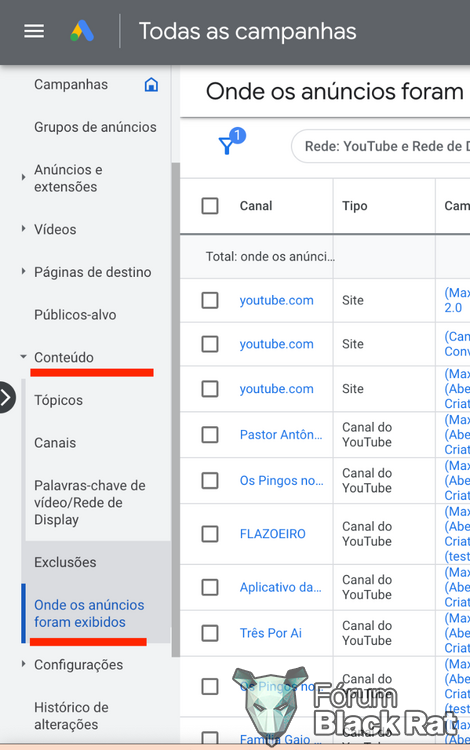Select Onde os anúncios foram exibidos

click(x=89, y=614)
